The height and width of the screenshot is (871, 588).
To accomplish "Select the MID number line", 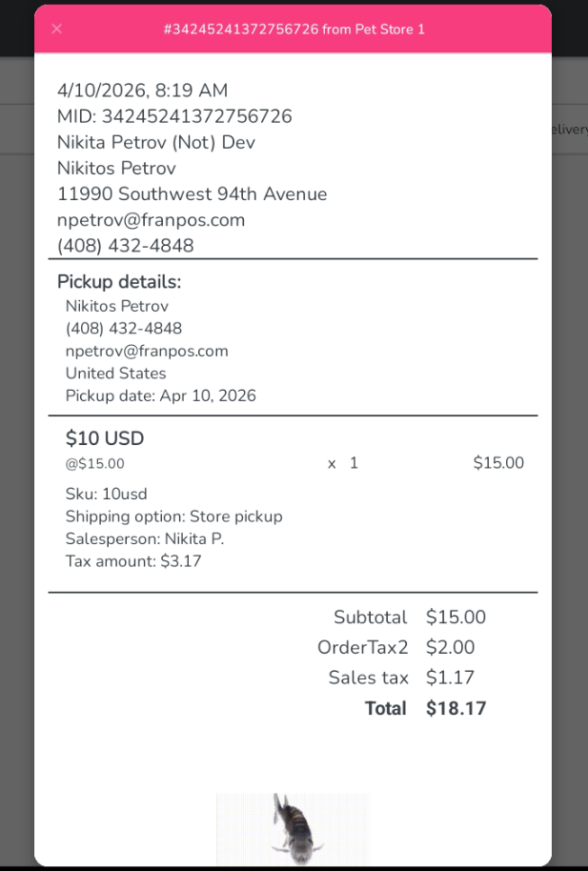I will click(174, 116).
